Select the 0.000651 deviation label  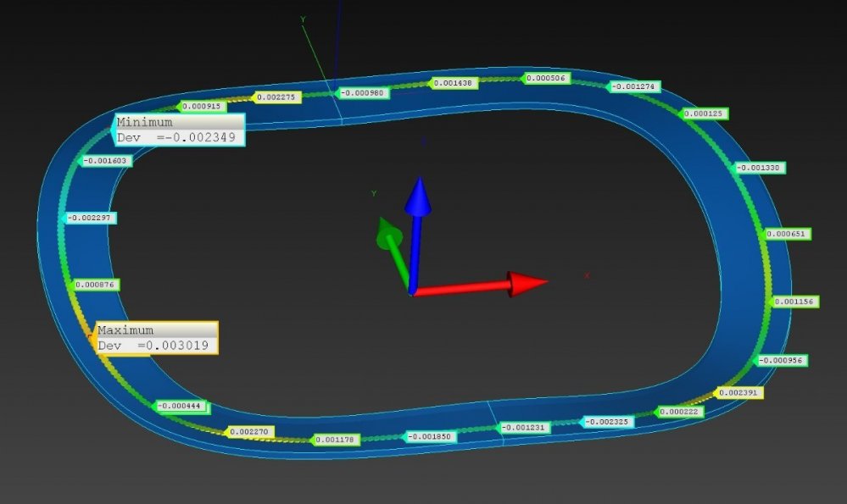coord(788,234)
